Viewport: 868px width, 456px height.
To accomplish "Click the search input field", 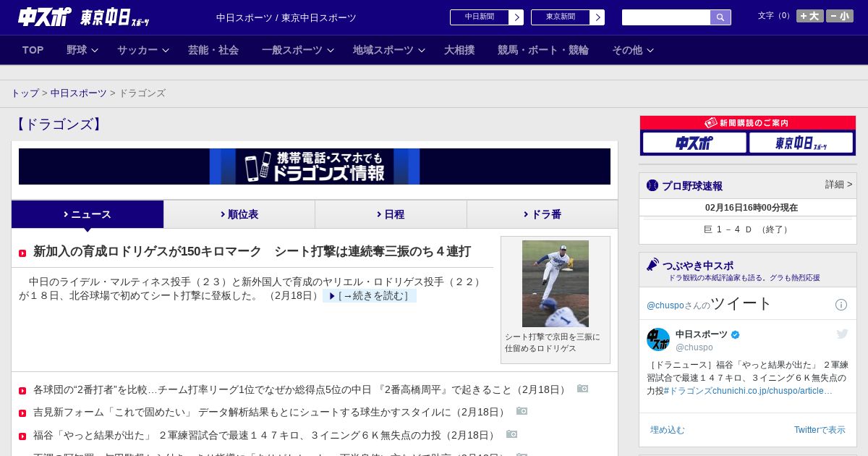I will 666,17.
